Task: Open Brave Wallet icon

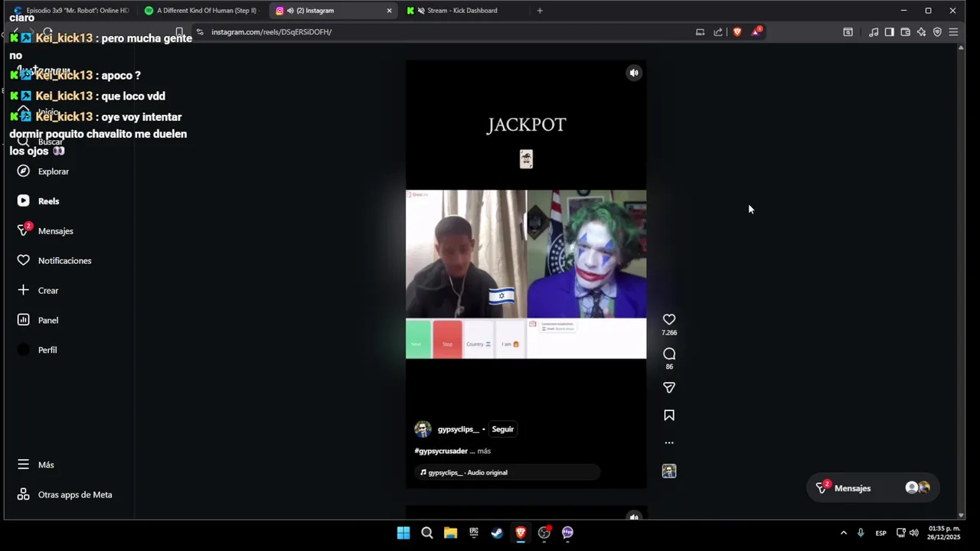Action: [x=905, y=32]
